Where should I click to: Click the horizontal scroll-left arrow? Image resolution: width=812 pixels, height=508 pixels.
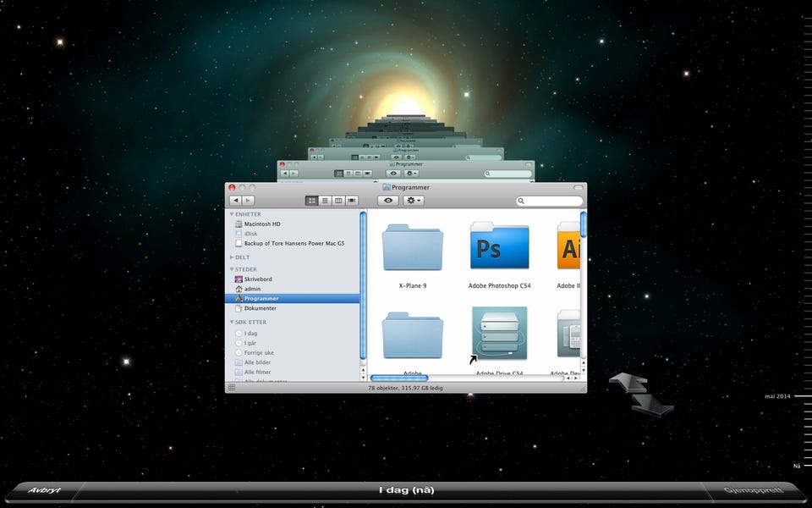(568, 378)
